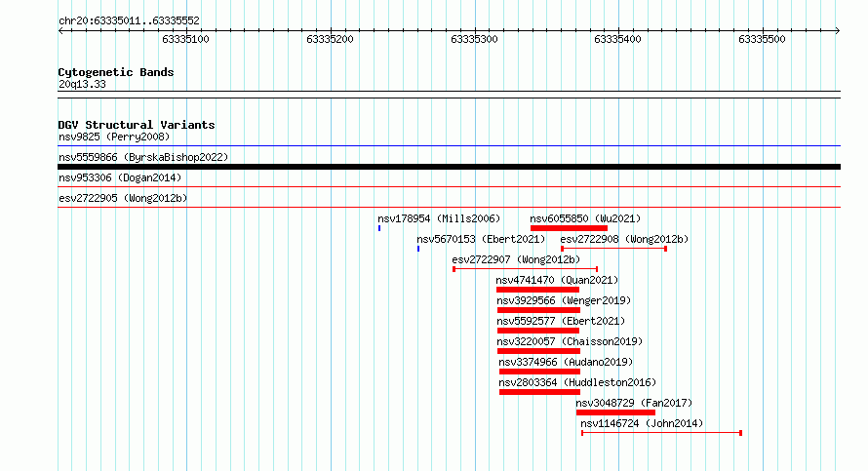Open the nsv6055850 (Wu2021) label
Image resolution: width=868 pixels, height=471 pixels.
point(585,218)
